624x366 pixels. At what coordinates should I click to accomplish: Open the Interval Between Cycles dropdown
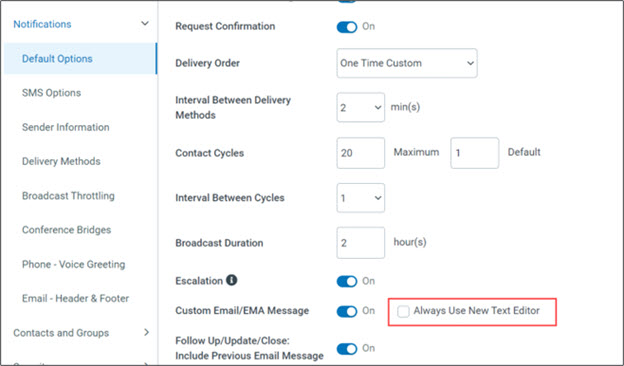[x=361, y=198]
